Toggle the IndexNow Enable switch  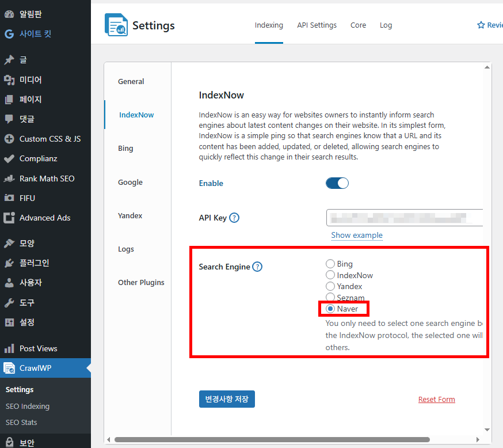tap(337, 183)
